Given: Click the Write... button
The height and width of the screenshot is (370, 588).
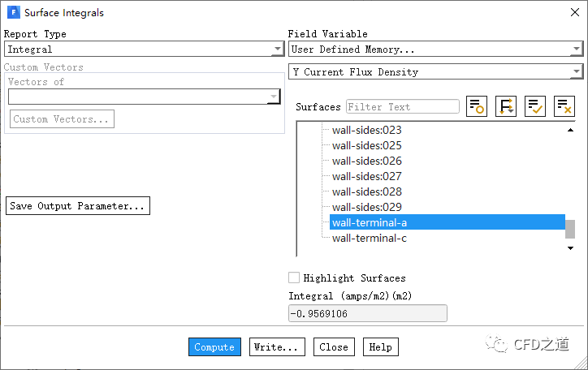Looking at the screenshot, I should tap(277, 347).
